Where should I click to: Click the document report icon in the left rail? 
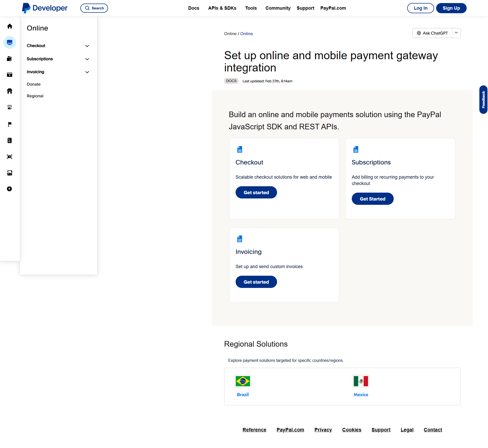click(10, 141)
